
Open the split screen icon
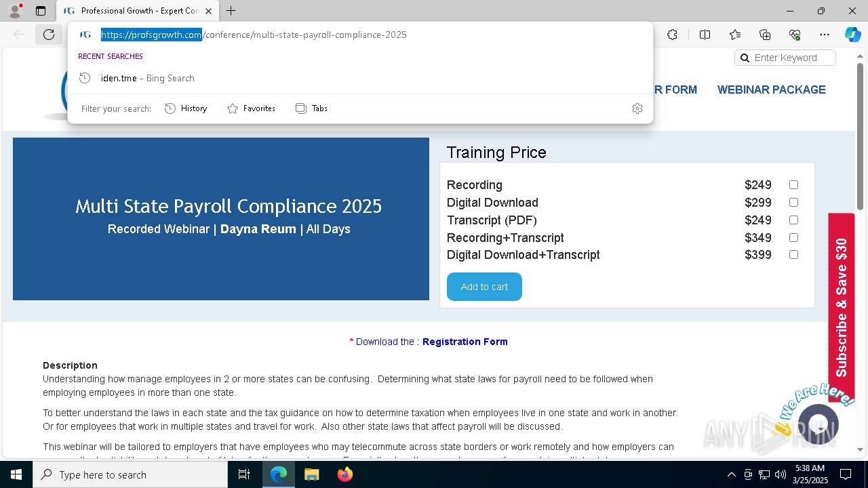point(705,35)
